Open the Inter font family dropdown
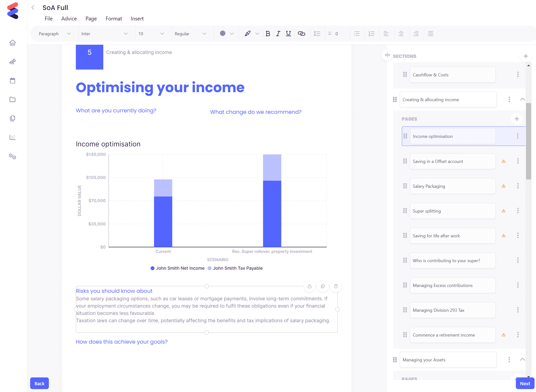536x392 pixels. pyautogui.click(x=104, y=34)
